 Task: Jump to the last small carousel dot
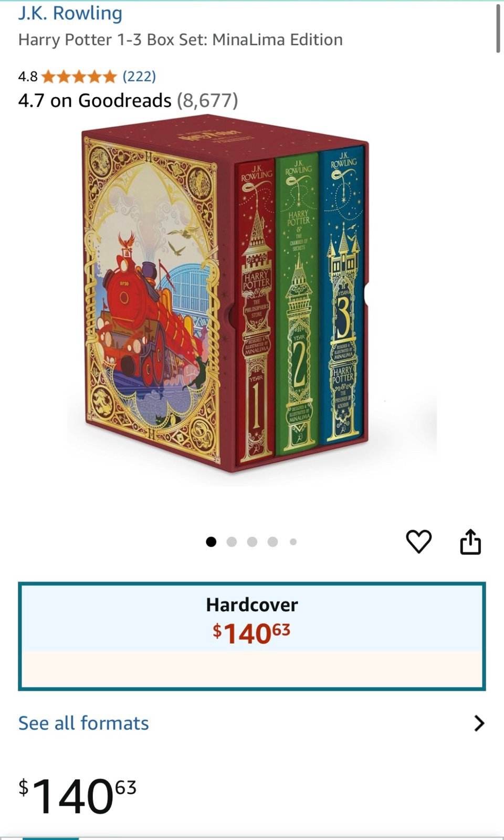[x=293, y=542]
